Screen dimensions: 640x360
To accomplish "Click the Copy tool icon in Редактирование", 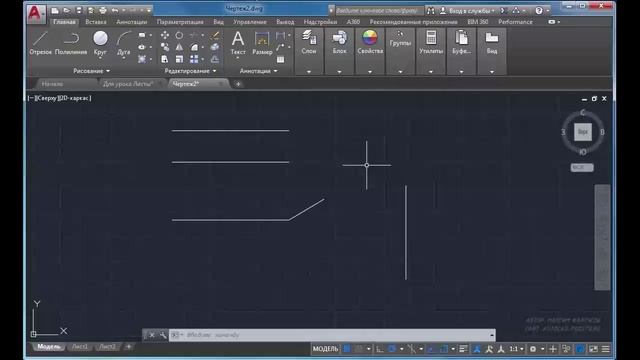I will tap(164, 47).
